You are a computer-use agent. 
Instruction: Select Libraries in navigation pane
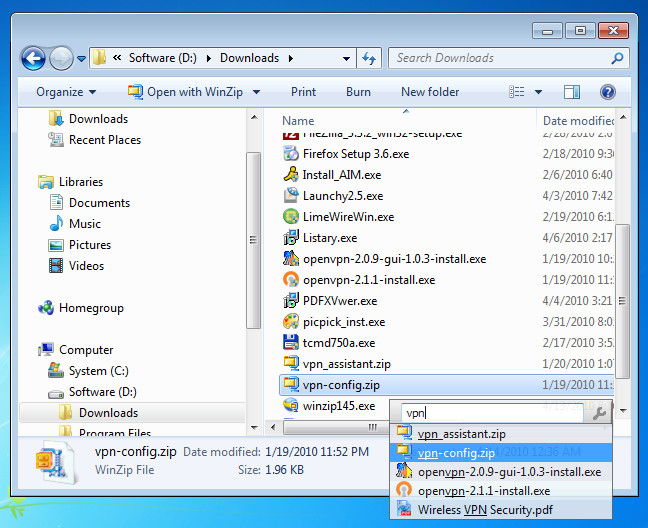(x=71, y=182)
